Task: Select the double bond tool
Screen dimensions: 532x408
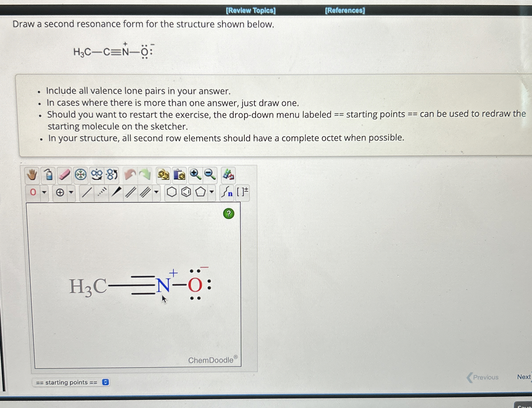Action: [131, 192]
